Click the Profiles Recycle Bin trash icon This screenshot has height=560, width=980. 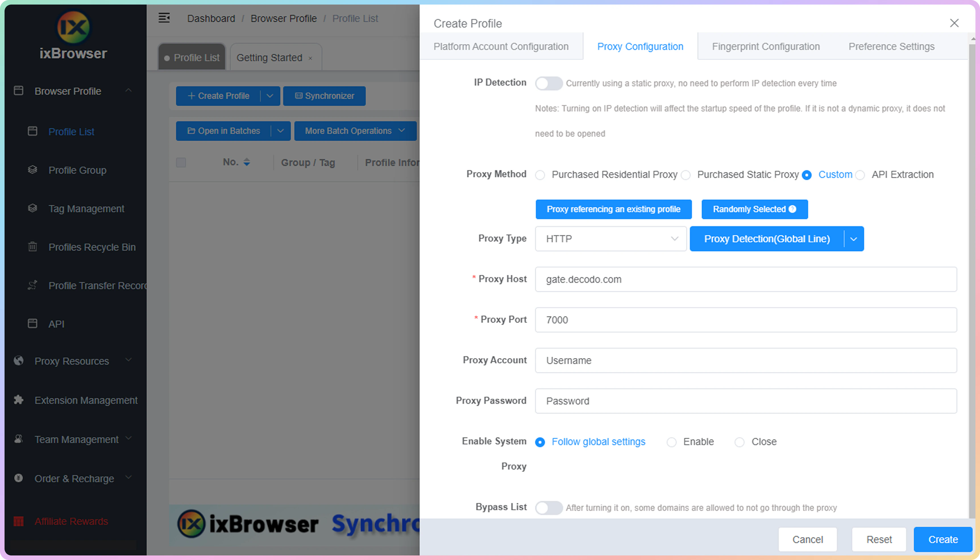[x=33, y=246]
